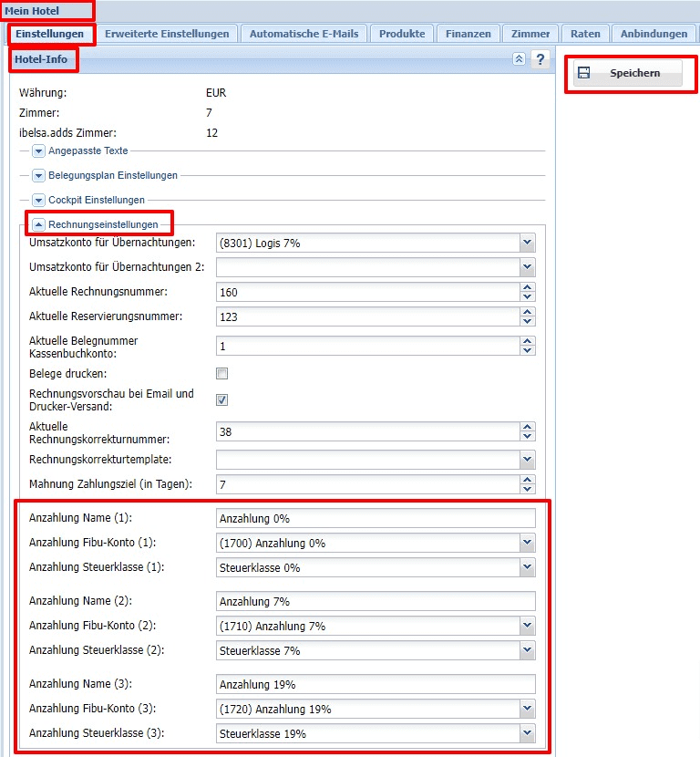Screen dimensions: 700x757
Task: Open Anzahlung Fibu-Konto (1) dropdown
Action: click(527, 543)
